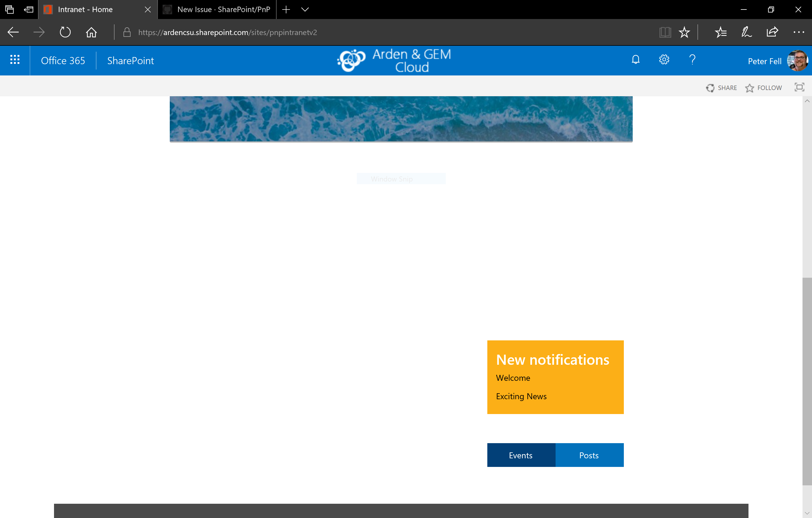The width and height of the screenshot is (812, 518).
Task: Open notifications via the bell icon
Action: pyautogui.click(x=635, y=60)
